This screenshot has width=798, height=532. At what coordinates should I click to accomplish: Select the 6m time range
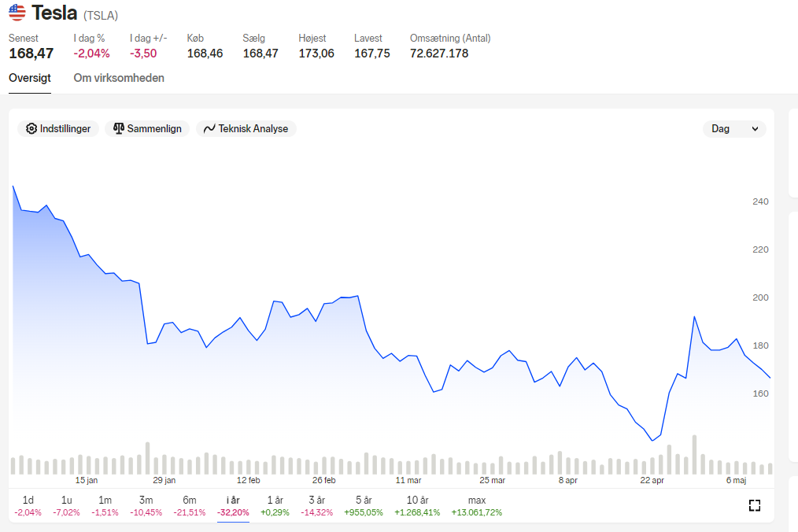click(x=190, y=506)
